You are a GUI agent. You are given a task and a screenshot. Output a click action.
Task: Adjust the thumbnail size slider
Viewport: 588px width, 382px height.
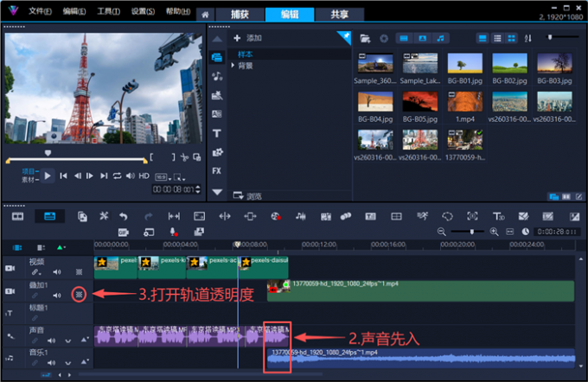(550, 37)
